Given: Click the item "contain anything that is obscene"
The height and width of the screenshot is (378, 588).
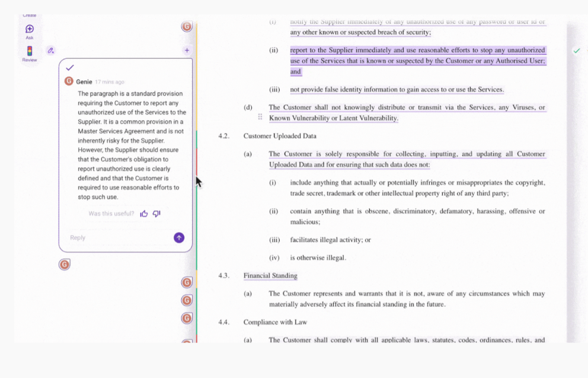Looking at the screenshot, I should pos(417,216).
